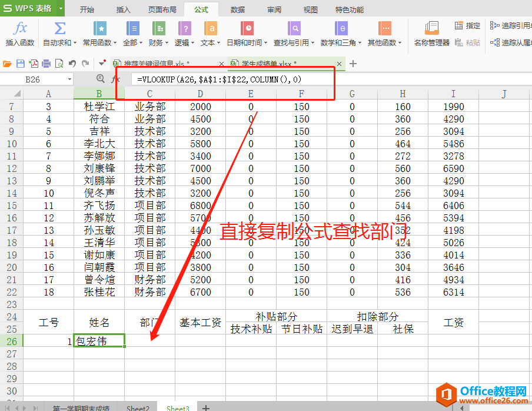Select cell with 基本工资 header
The height and width of the screenshot is (411, 532).
click(x=201, y=323)
